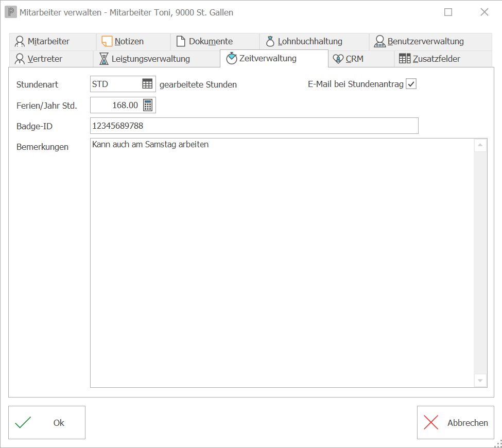Confirm with the Ok button
Viewport: 502px width, 448px height.
(47, 422)
